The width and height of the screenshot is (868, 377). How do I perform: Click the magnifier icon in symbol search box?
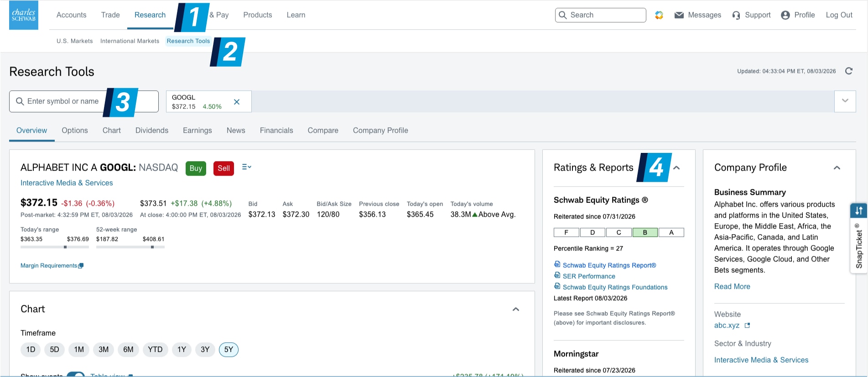click(x=20, y=101)
